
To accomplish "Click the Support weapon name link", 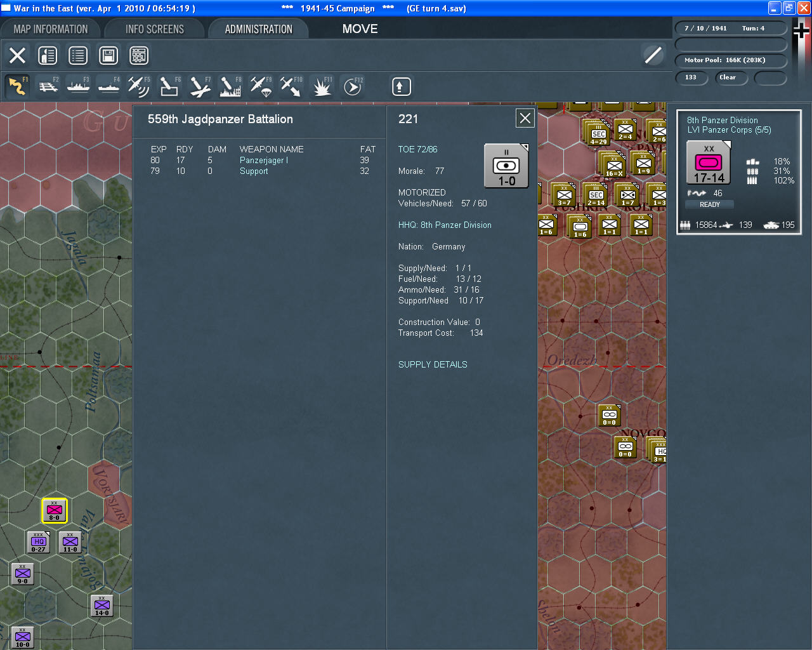I will pyautogui.click(x=254, y=171).
